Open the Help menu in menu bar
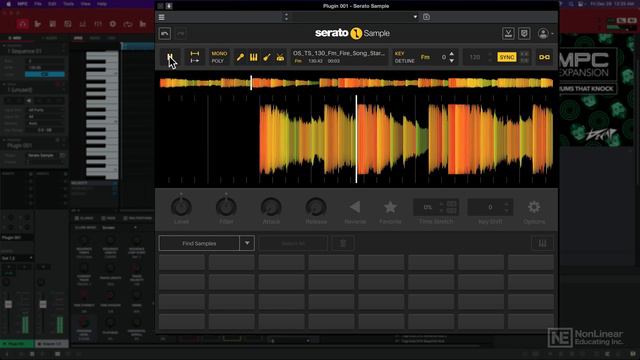 pyautogui.click(x=102, y=4)
